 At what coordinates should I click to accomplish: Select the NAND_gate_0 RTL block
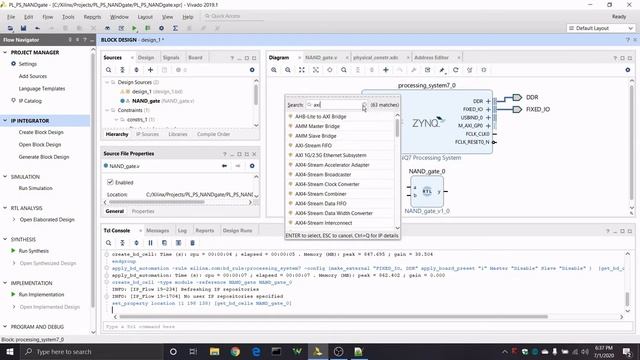click(x=427, y=191)
